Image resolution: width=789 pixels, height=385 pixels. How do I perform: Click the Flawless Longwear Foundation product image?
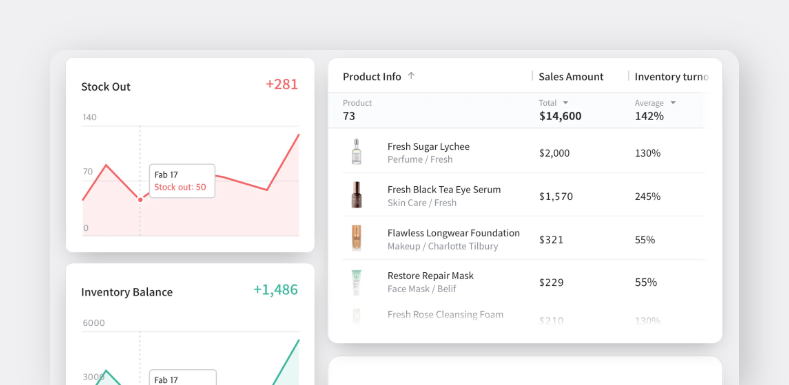[x=356, y=238]
